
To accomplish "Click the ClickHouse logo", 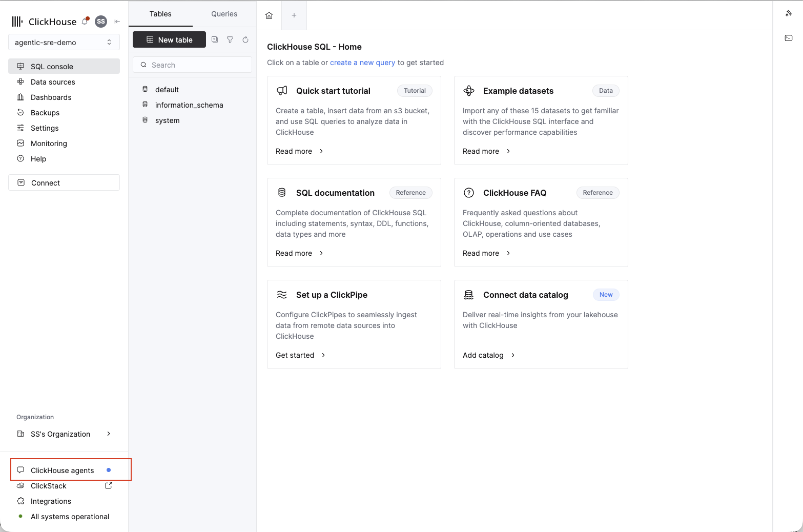I will point(44,22).
